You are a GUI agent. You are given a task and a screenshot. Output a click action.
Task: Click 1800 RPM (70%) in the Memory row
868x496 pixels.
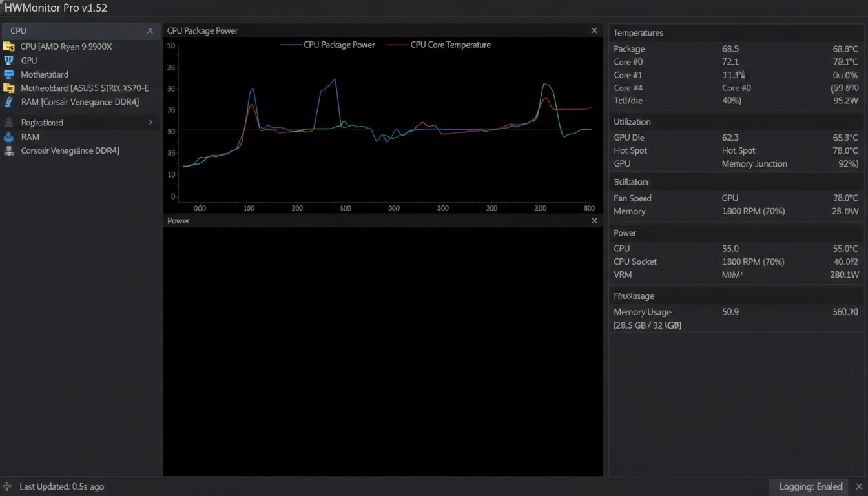pos(753,211)
